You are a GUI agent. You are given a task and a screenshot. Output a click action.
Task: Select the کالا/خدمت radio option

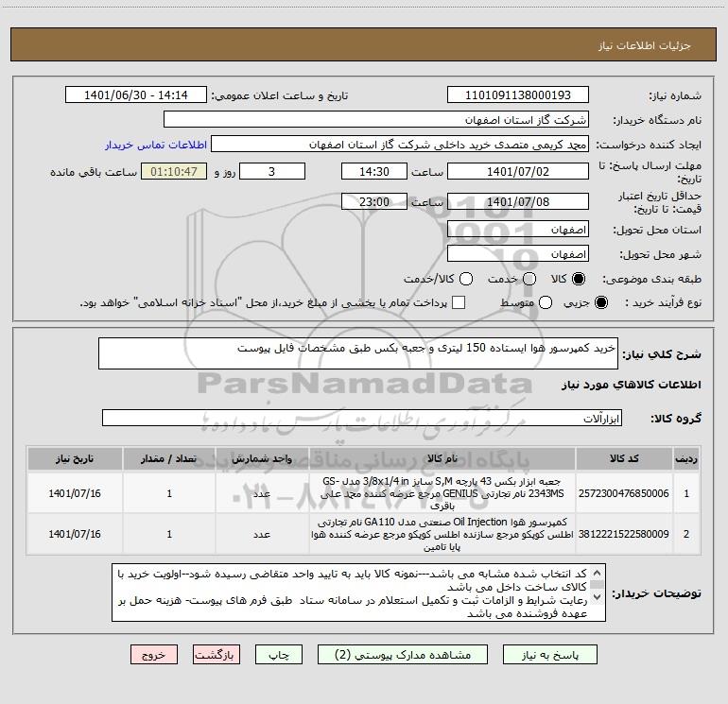466,279
